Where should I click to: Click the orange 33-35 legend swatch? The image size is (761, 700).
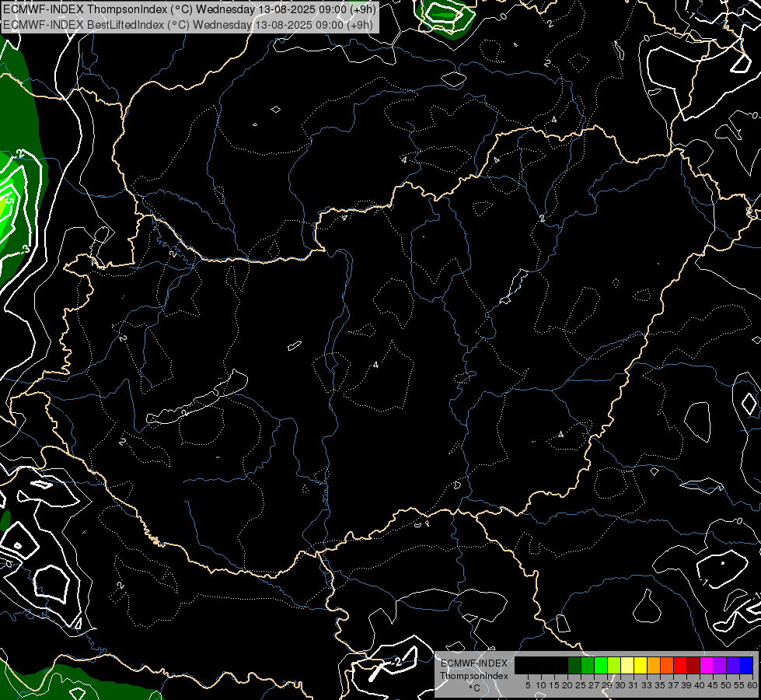[x=654, y=665]
